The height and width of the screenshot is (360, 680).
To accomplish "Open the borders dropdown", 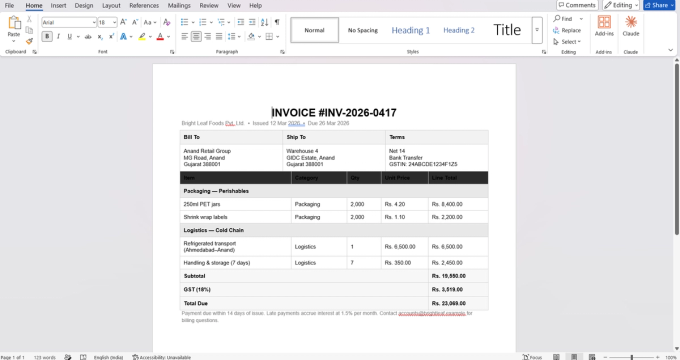I will [278, 37].
